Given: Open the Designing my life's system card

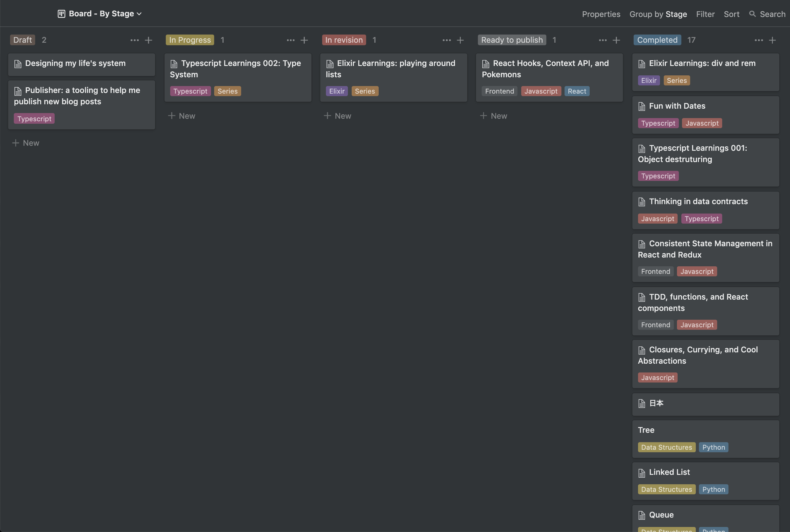Looking at the screenshot, I should (75, 63).
